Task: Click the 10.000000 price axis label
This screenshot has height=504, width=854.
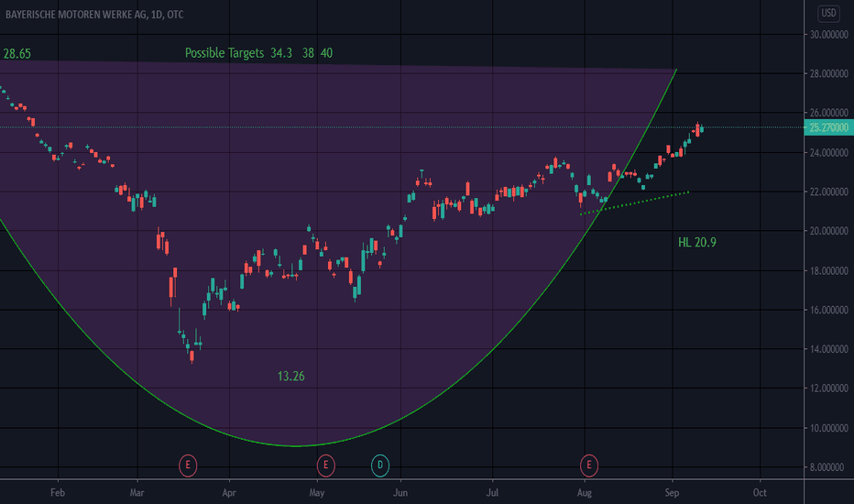Action: 829,428
